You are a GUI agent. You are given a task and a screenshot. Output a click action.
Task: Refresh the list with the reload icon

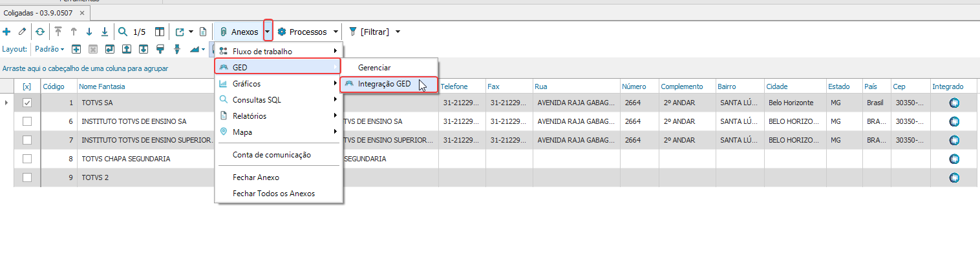(40, 32)
